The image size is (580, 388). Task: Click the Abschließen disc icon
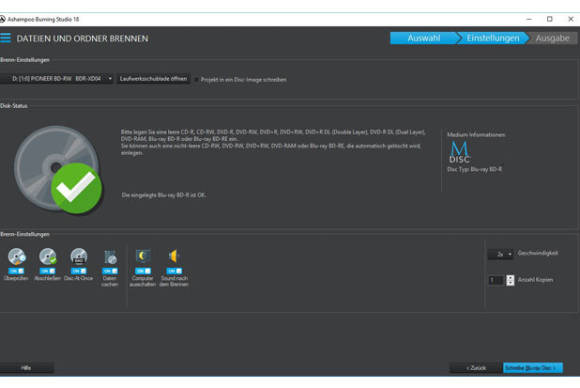pos(48,257)
